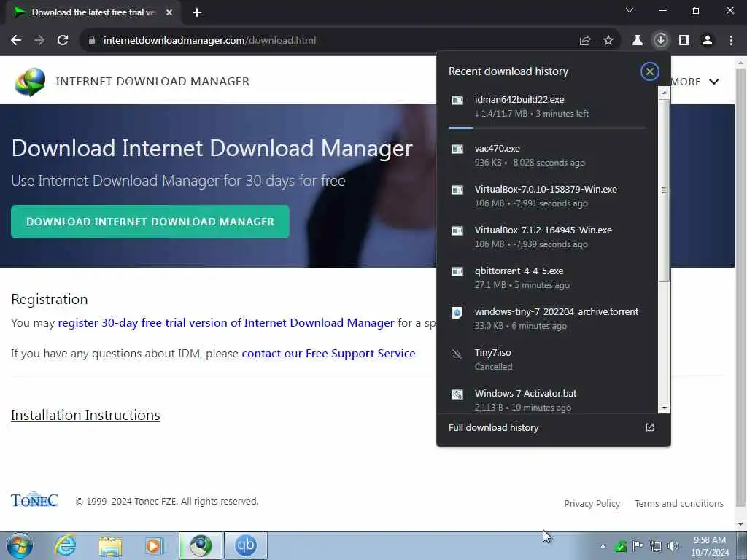747x560 pixels.
Task: Open Chrome Labs flask icon
Action: pyautogui.click(x=638, y=41)
